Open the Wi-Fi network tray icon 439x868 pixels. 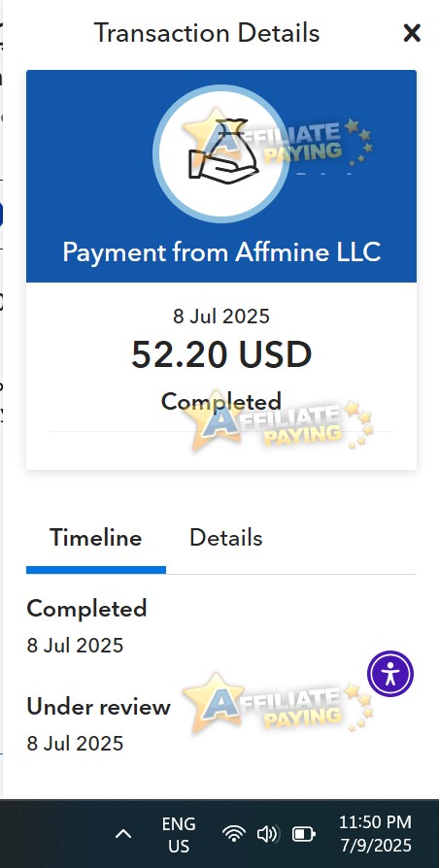234,834
